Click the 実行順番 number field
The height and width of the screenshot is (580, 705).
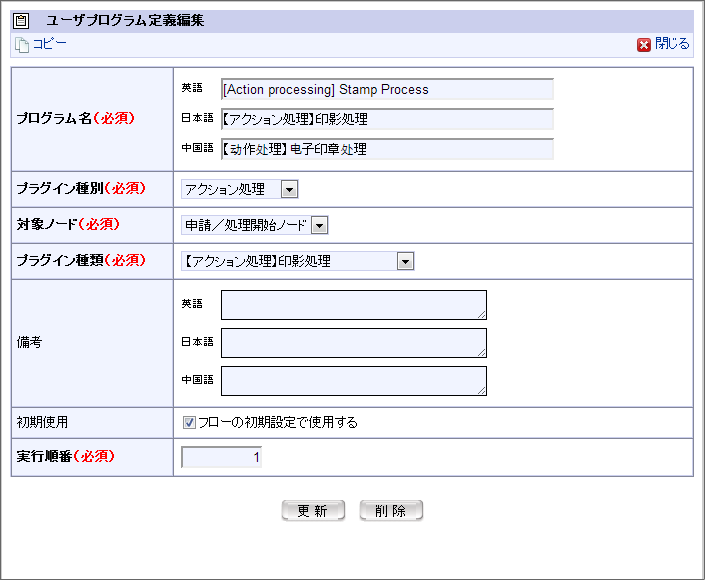221,457
